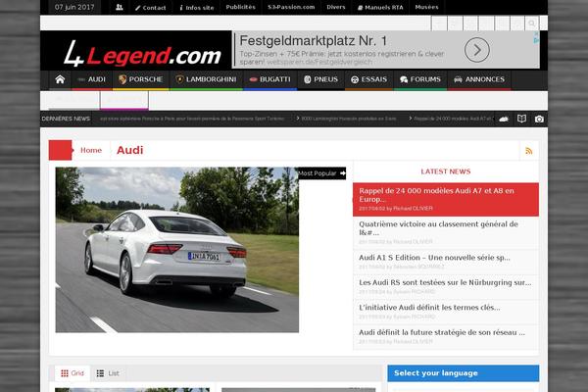The image size is (588, 392).
Task: Click the home icon in main navigation
Action: pyautogui.click(x=60, y=79)
